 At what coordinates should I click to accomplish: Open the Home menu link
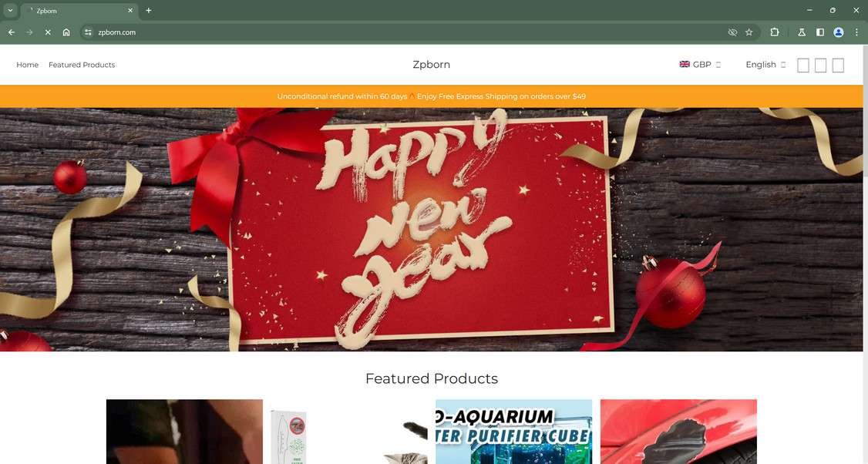(27, 65)
